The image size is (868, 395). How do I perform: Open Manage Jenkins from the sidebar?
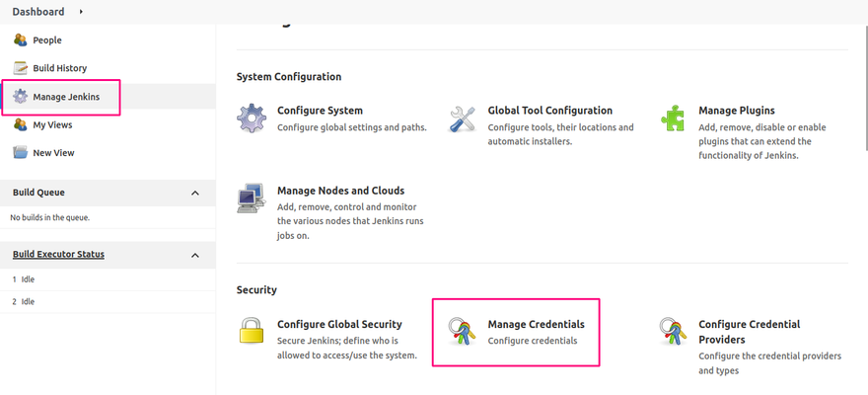pos(66,97)
